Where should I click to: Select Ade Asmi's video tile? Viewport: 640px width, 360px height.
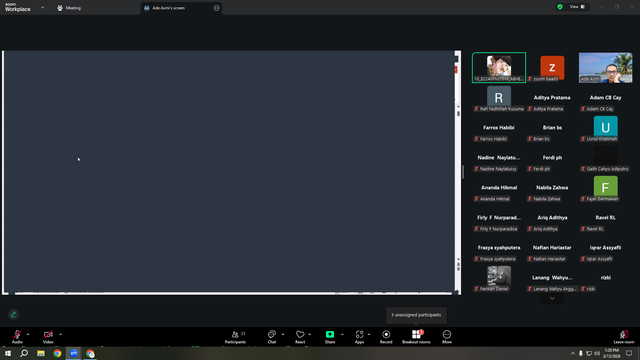click(x=606, y=67)
